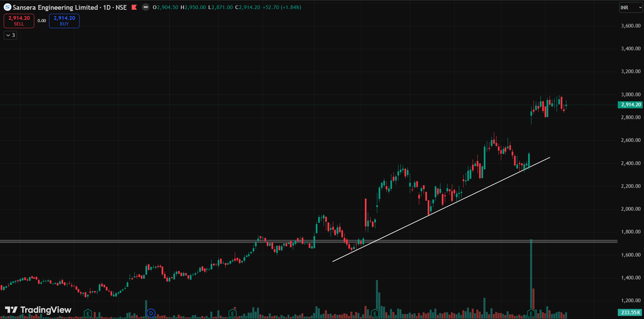Select the 0.00 spread value
This screenshot has height=319, width=644.
click(x=42, y=20)
